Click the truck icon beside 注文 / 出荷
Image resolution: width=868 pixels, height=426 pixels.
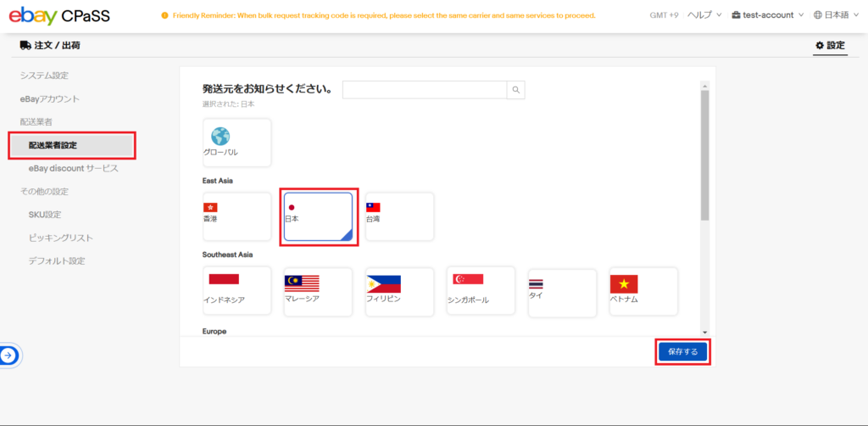coord(25,46)
